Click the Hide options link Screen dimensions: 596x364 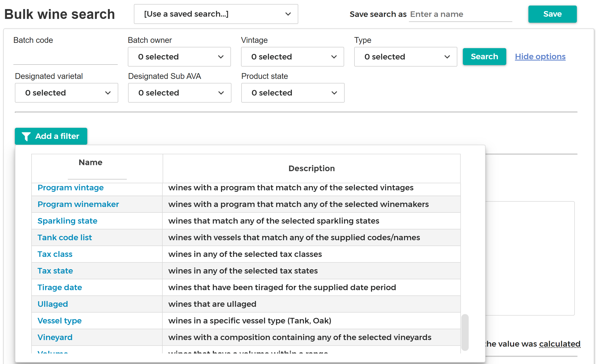point(540,56)
